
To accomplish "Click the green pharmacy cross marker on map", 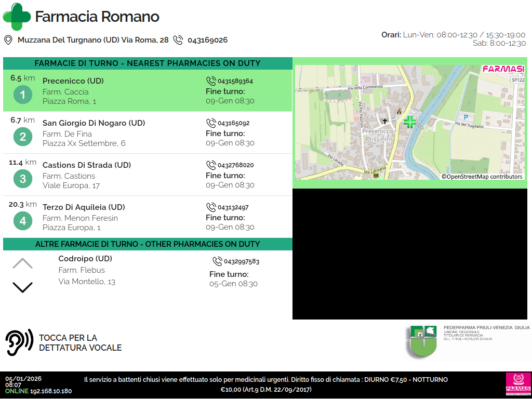I will (x=410, y=122).
